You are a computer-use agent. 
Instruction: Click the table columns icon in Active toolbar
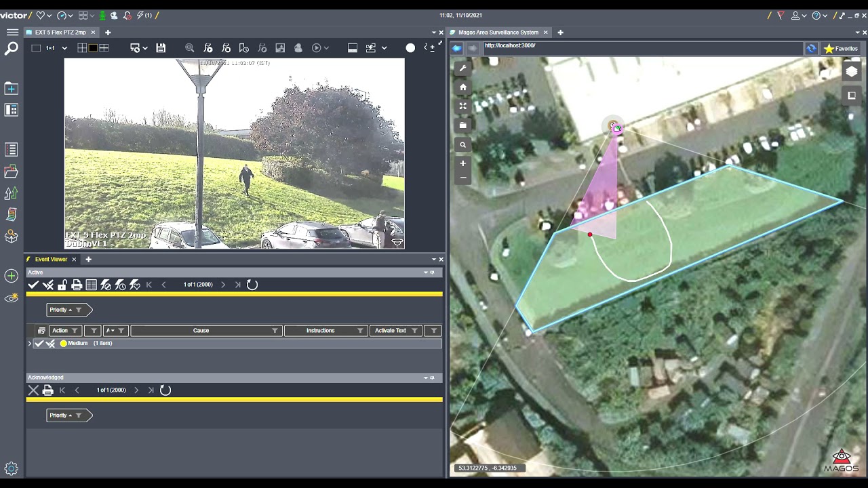pos(91,285)
